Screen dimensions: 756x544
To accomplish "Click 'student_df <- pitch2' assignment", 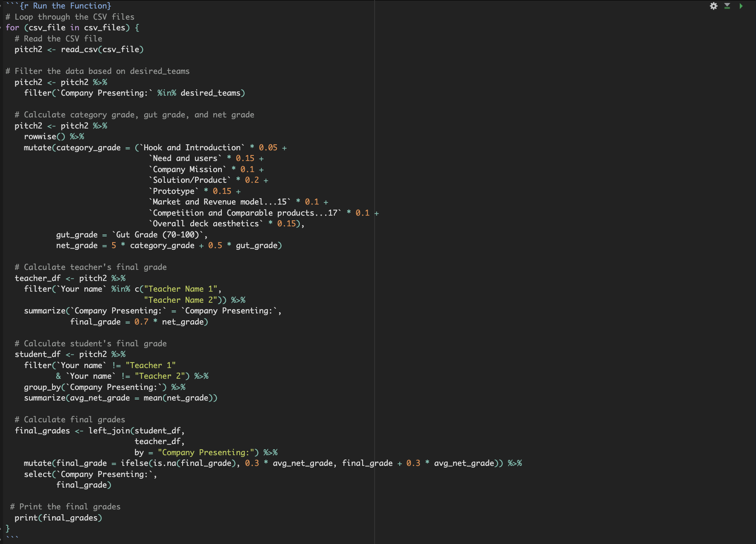I will [61, 354].
